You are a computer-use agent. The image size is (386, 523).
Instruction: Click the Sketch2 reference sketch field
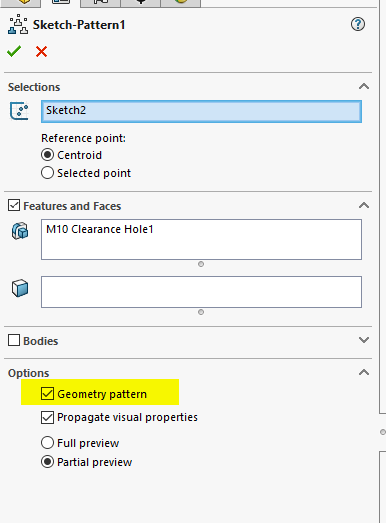[x=201, y=111]
